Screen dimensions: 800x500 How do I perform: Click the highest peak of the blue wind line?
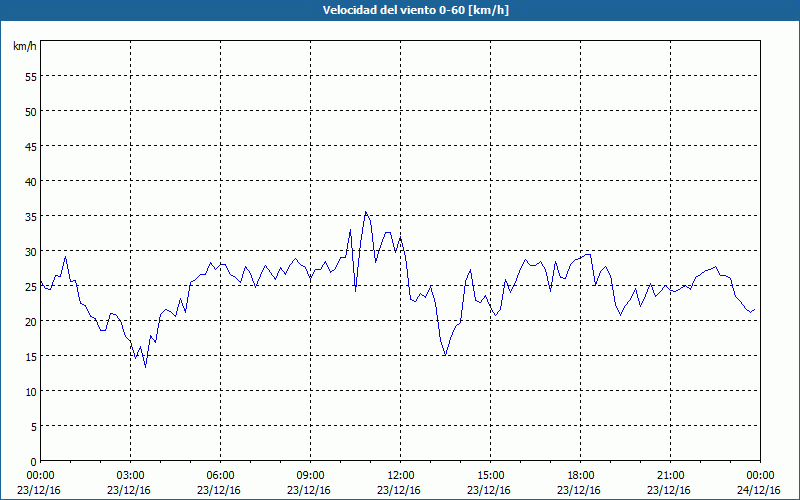point(365,212)
